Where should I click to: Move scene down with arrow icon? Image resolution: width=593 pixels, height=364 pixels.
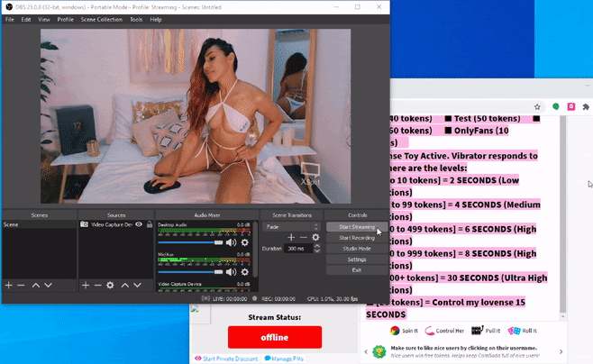tap(48, 286)
